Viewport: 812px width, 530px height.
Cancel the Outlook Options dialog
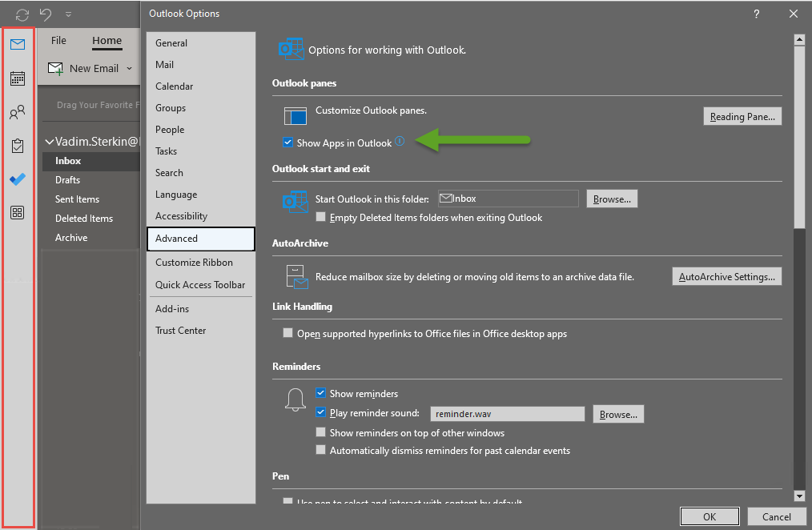pyautogui.click(x=776, y=516)
